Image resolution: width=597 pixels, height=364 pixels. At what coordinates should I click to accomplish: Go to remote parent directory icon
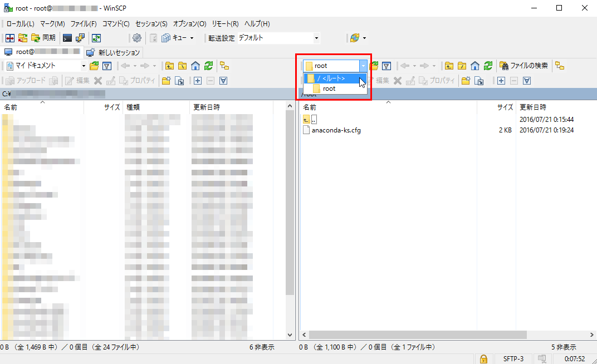pyautogui.click(x=449, y=66)
